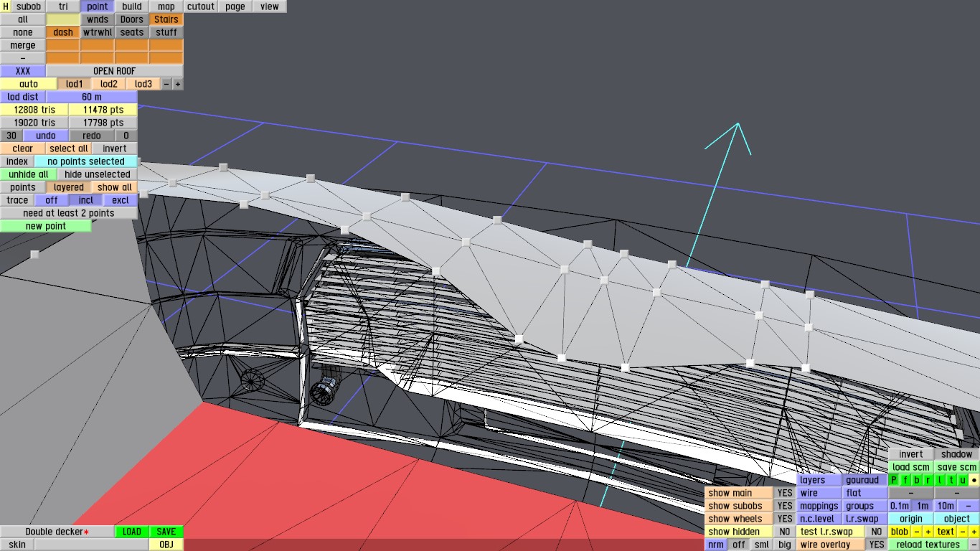Click the plus button beside lod3
980x551 pixels.
(x=178, y=84)
